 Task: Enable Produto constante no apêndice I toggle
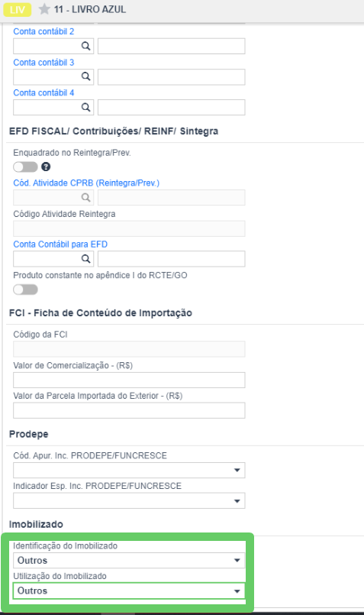coord(25,290)
